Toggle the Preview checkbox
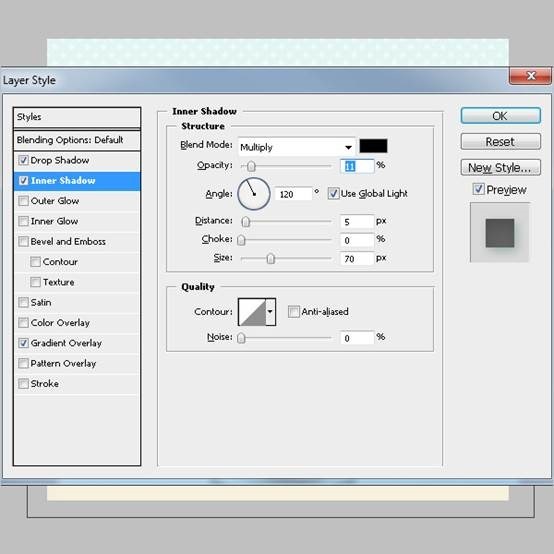Image resolution: width=554 pixels, height=554 pixels. [478, 189]
